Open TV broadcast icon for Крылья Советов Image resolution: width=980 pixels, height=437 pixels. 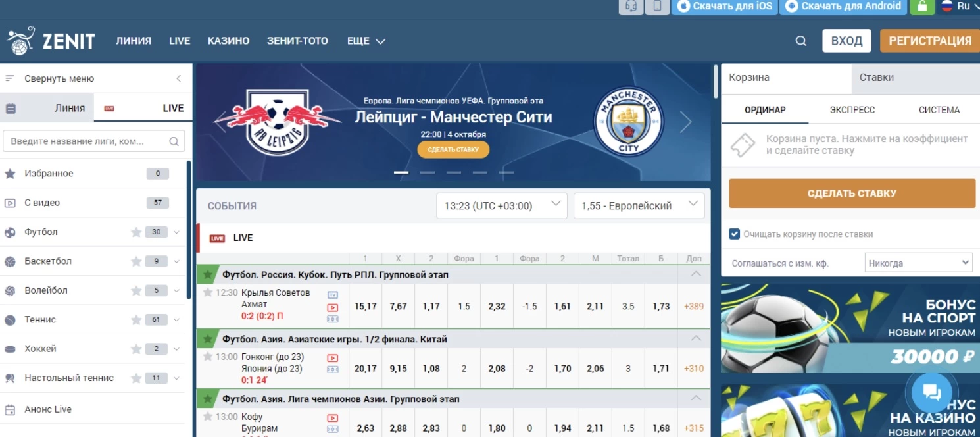pyautogui.click(x=333, y=294)
